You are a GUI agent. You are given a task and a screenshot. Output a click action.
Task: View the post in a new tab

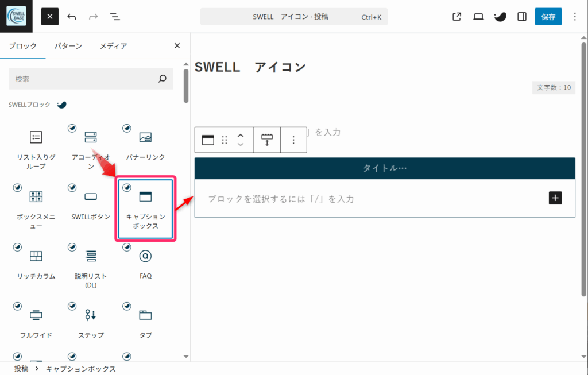[457, 17]
